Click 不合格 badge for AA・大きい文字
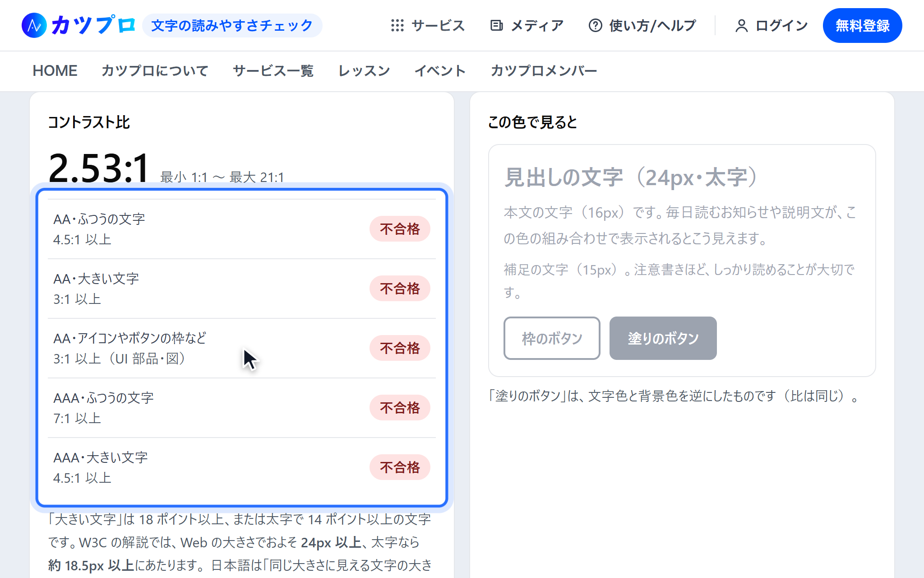 point(400,289)
